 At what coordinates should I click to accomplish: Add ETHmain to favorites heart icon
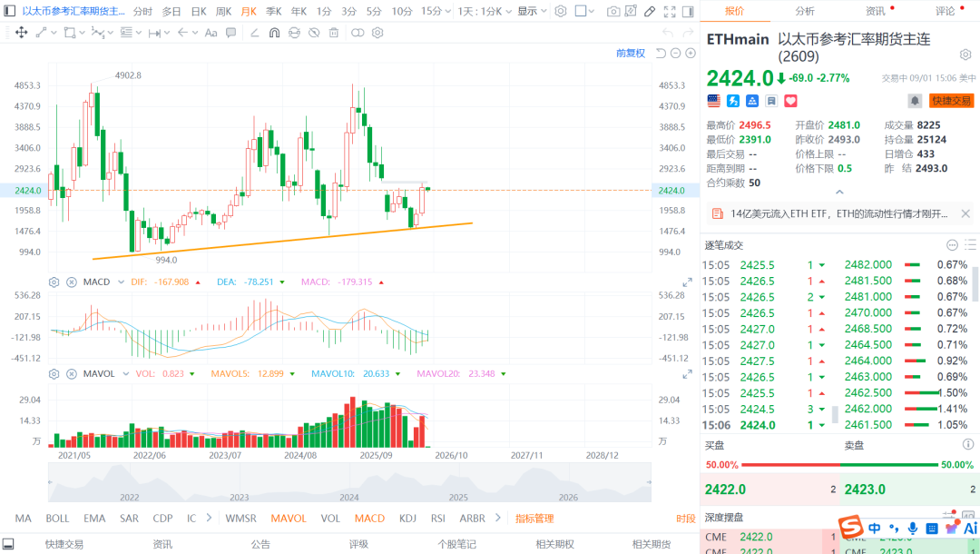(790, 101)
